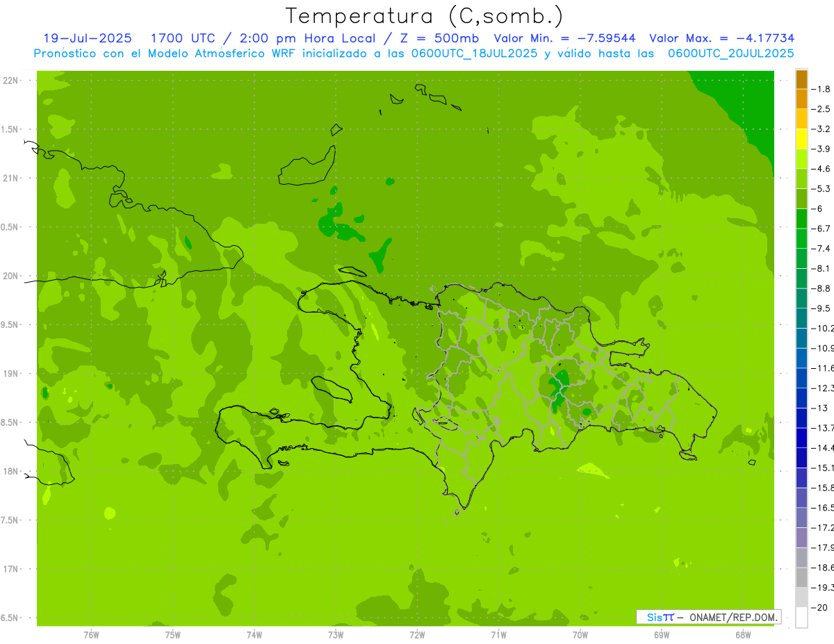
Task: Click the '-3.9' colorbar value
Action: tap(822, 149)
